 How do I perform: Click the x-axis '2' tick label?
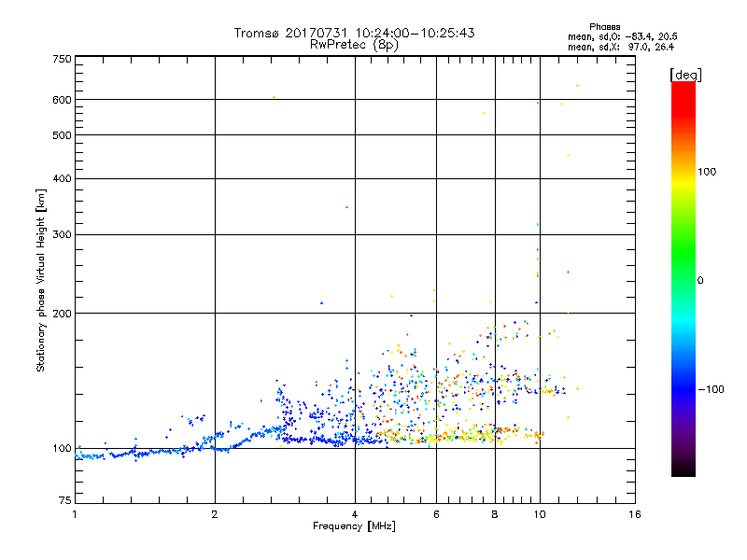click(215, 514)
